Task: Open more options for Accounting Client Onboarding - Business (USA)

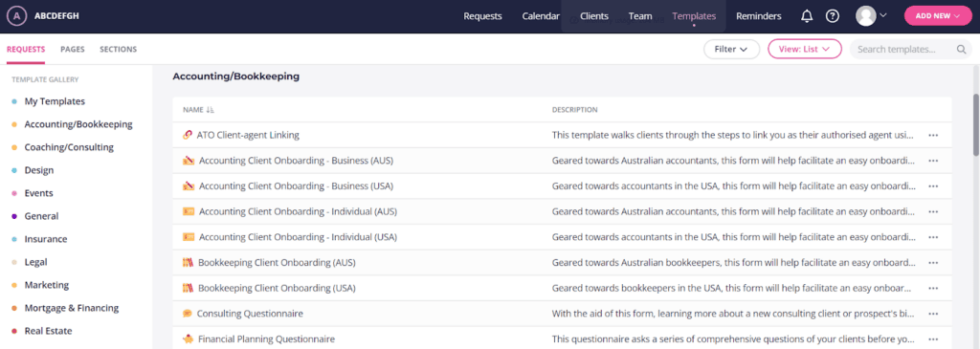Action: [x=933, y=186]
